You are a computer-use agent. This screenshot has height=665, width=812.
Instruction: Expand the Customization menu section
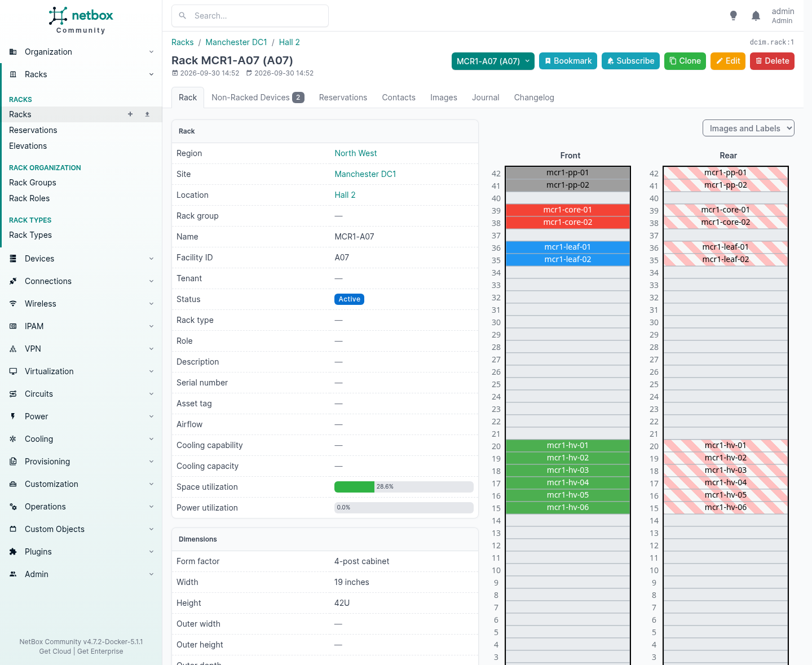coord(81,484)
